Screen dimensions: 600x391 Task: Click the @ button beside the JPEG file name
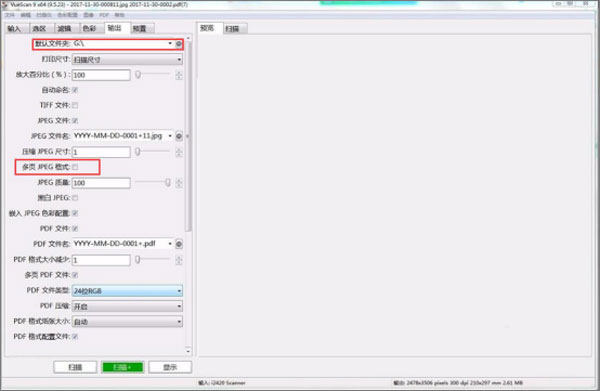(179, 136)
